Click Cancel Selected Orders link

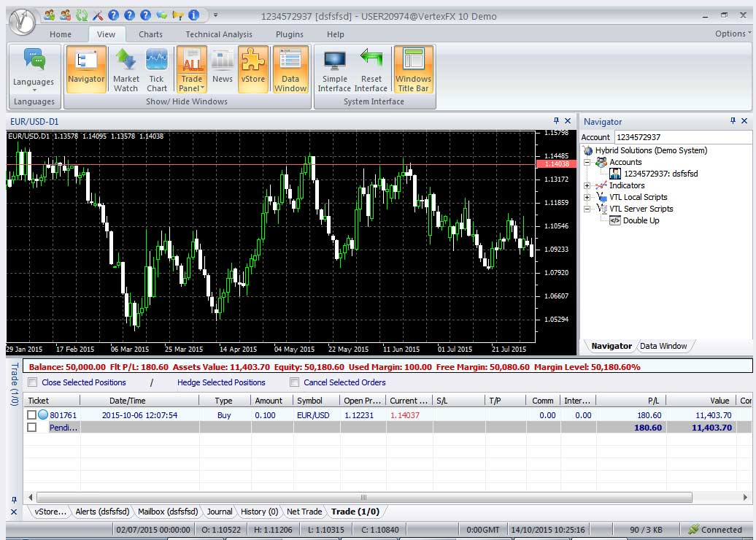[344, 382]
